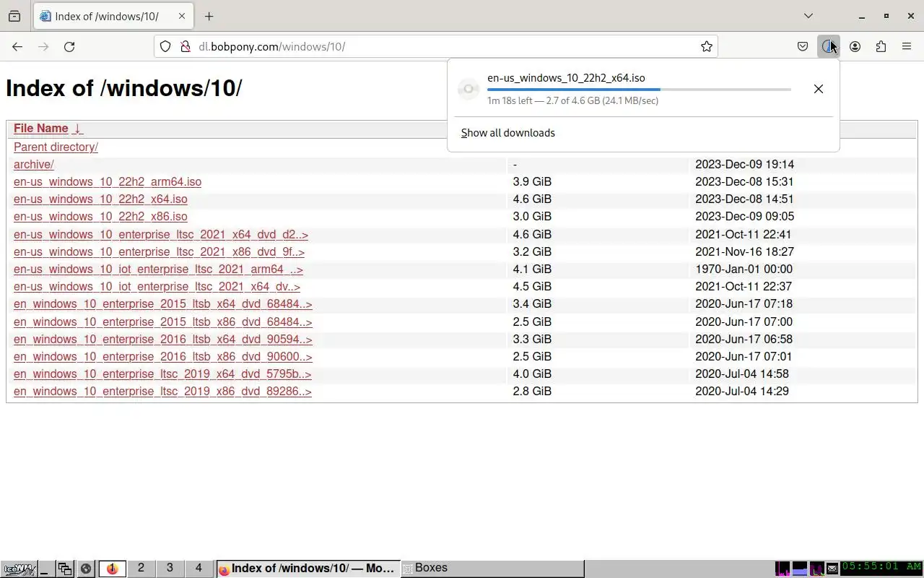This screenshot has height=578, width=924.
Task: Click the 4.1 GiB size cell
Action: click(x=532, y=269)
